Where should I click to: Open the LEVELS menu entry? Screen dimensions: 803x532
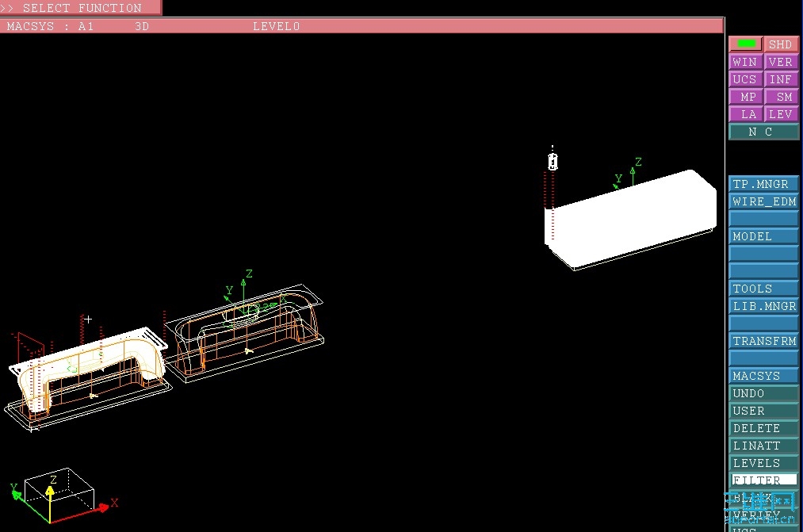[763, 463]
